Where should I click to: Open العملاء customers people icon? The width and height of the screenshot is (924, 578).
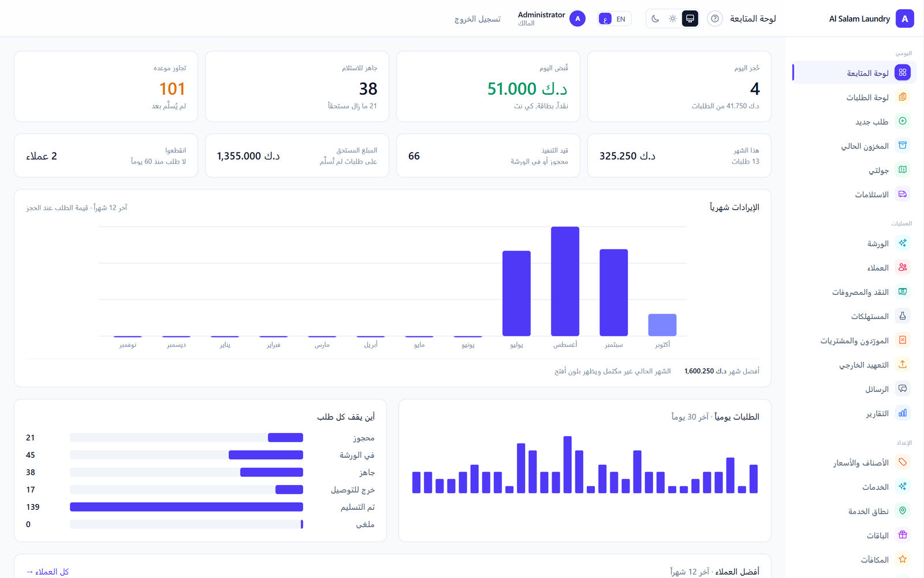tap(902, 267)
